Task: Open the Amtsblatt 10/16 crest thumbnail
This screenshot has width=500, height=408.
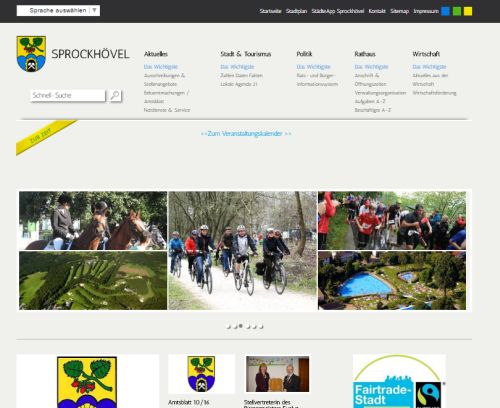Action: coord(201,374)
